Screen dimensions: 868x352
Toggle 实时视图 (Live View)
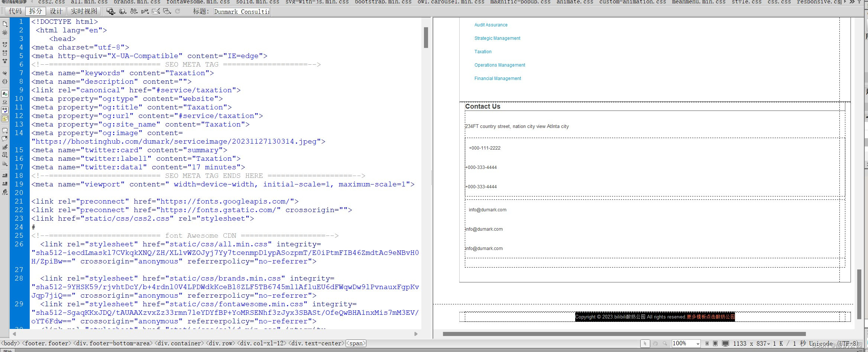click(x=84, y=11)
